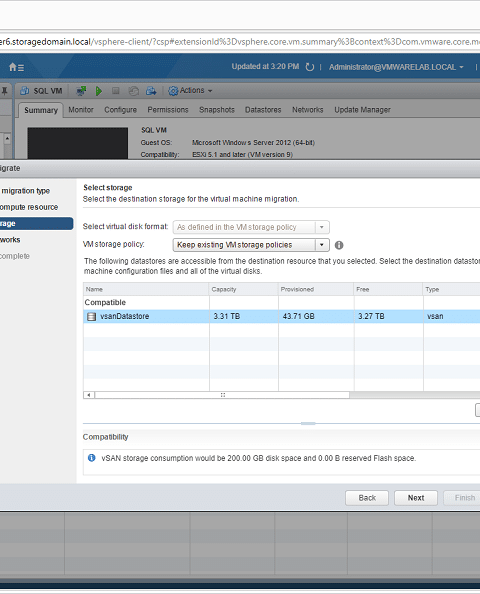This screenshot has width=480, height=594.
Task: Open the Update Manager tab
Action: point(362,110)
